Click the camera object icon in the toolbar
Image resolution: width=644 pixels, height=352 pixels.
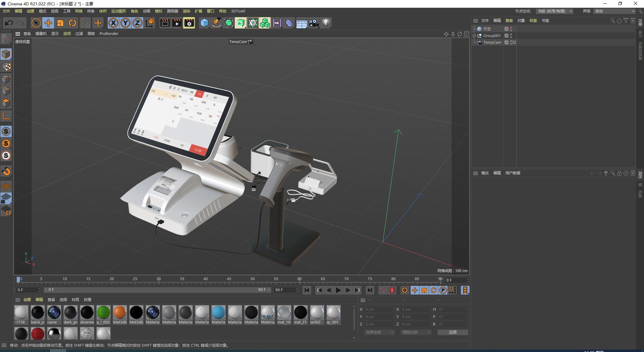click(x=314, y=23)
